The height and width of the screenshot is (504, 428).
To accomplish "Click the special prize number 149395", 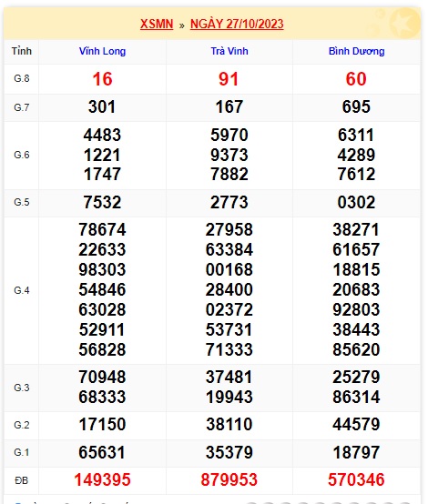I will (102, 480).
